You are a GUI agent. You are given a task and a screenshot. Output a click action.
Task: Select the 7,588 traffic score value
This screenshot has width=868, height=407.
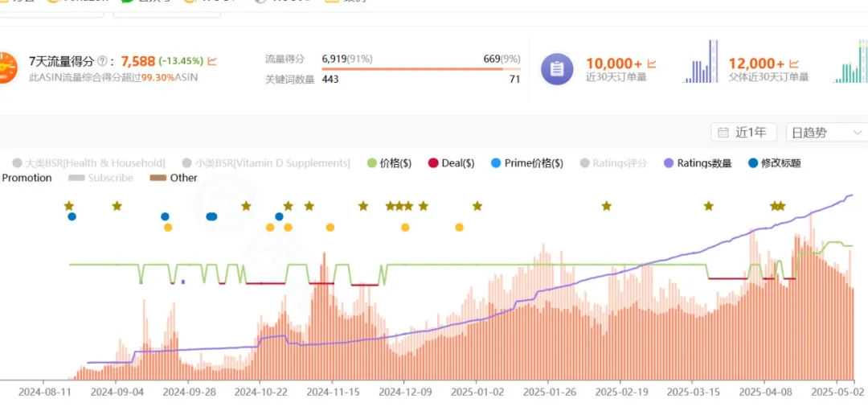tap(138, 61)
